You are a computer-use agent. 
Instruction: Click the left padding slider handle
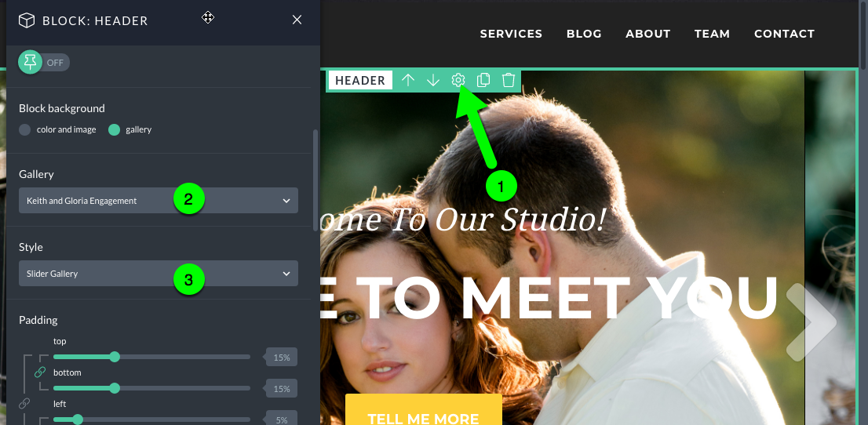pyautogui.click(x=78, y=420)
